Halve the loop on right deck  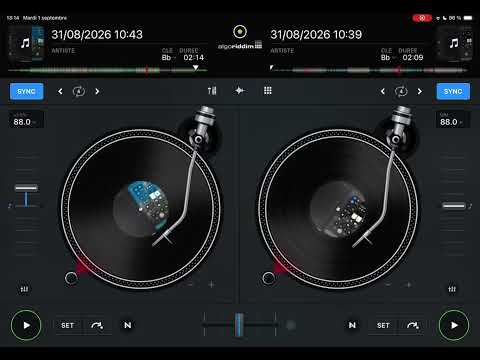pyautogui.click(x=383, y=91)
